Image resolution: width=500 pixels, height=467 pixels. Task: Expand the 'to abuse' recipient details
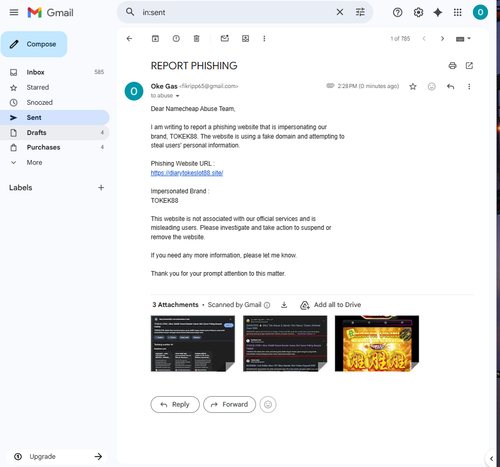tap(177, 96)
